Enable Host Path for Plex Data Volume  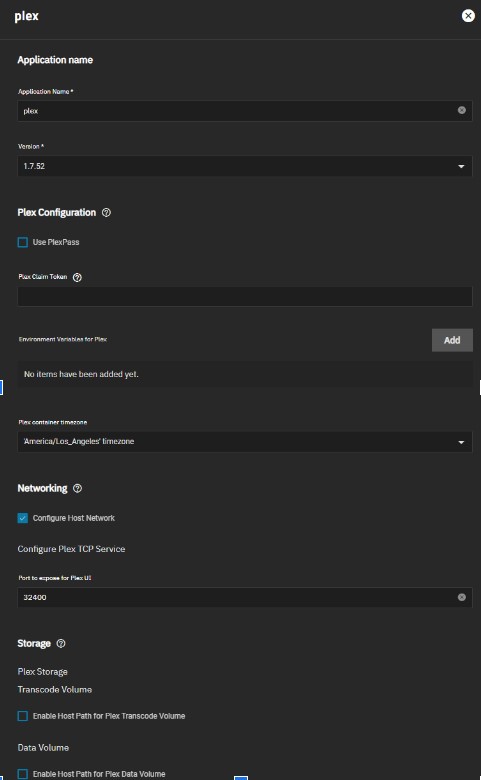[x=23, y=774]
